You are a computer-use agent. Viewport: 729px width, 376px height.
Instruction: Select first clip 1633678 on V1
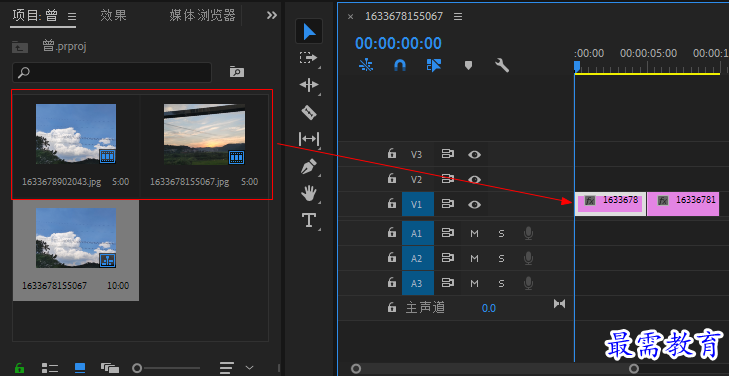pos(610,204)
